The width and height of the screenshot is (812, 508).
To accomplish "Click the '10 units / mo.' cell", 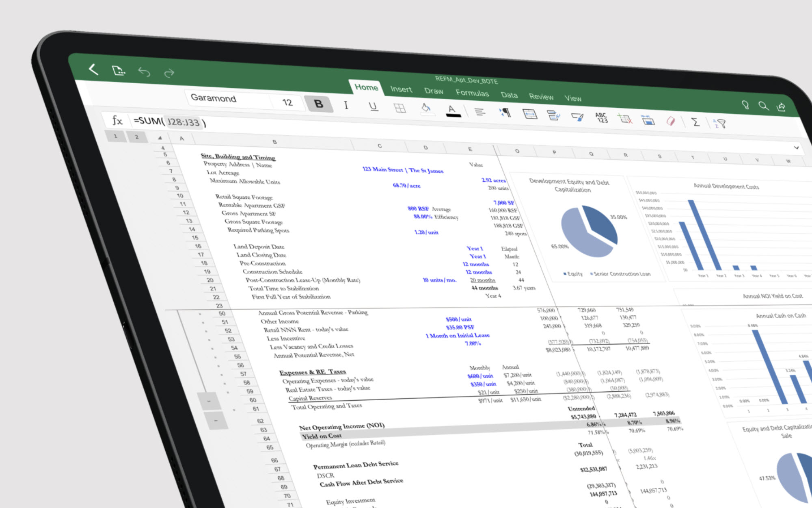I will click(x=439, y=280).
